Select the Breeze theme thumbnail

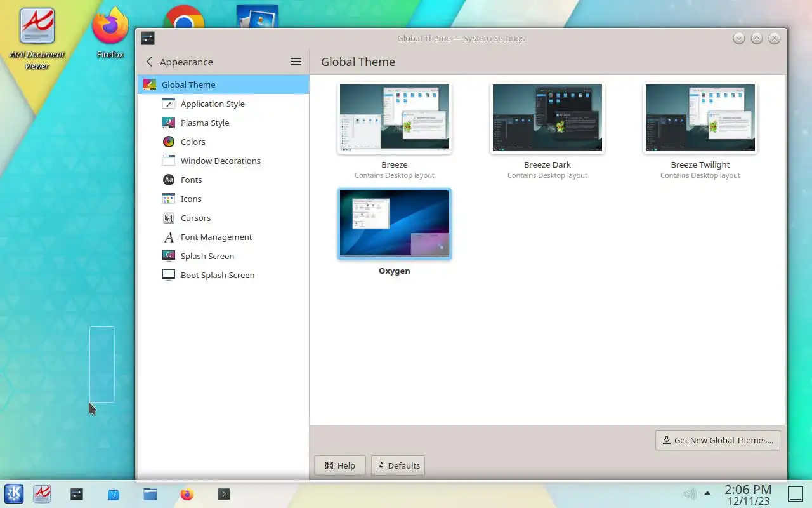pyautogui.click(x=395, y=118)
